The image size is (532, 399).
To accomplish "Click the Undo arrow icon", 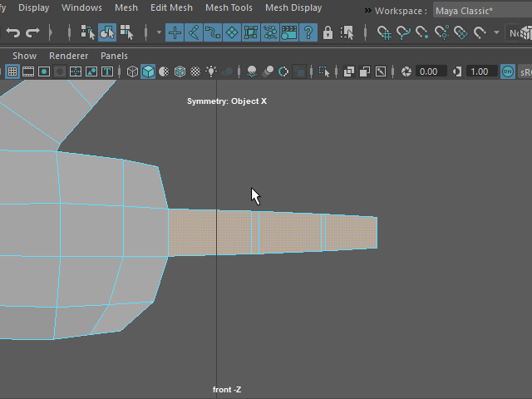I will [x=12, y=32].
